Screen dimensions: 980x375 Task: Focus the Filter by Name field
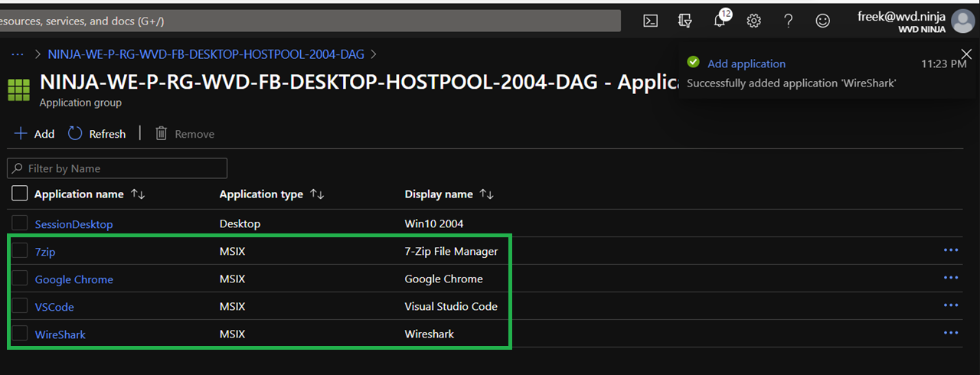[117, 168]
